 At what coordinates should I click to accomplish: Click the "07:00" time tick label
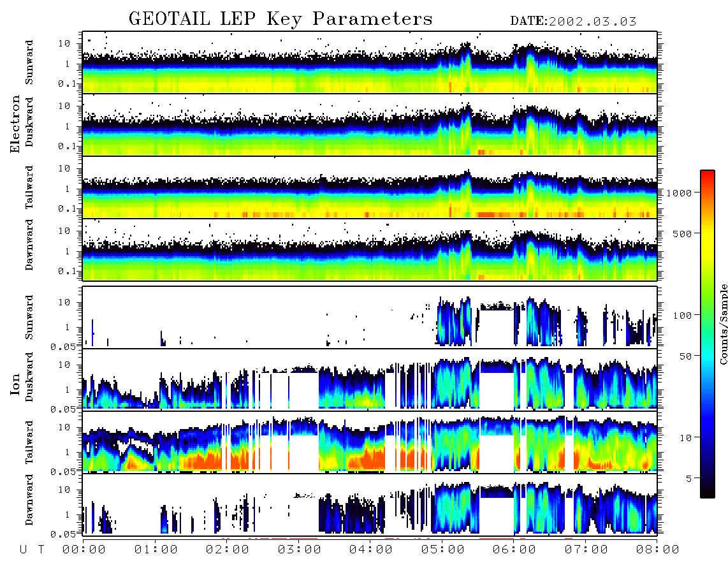(x=586, y=550)
